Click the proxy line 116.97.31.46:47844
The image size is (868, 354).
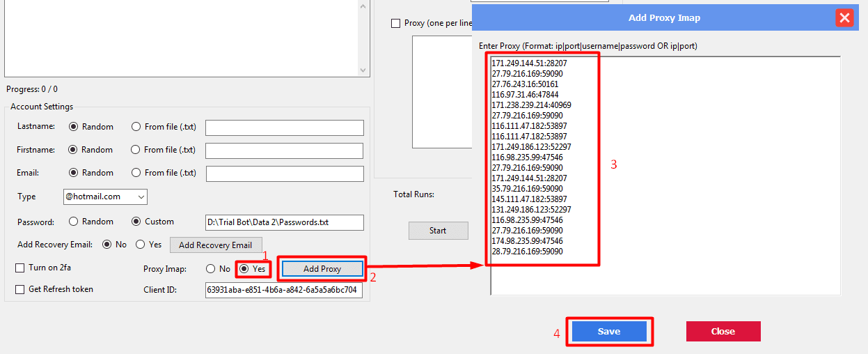(x=525, y=95)
